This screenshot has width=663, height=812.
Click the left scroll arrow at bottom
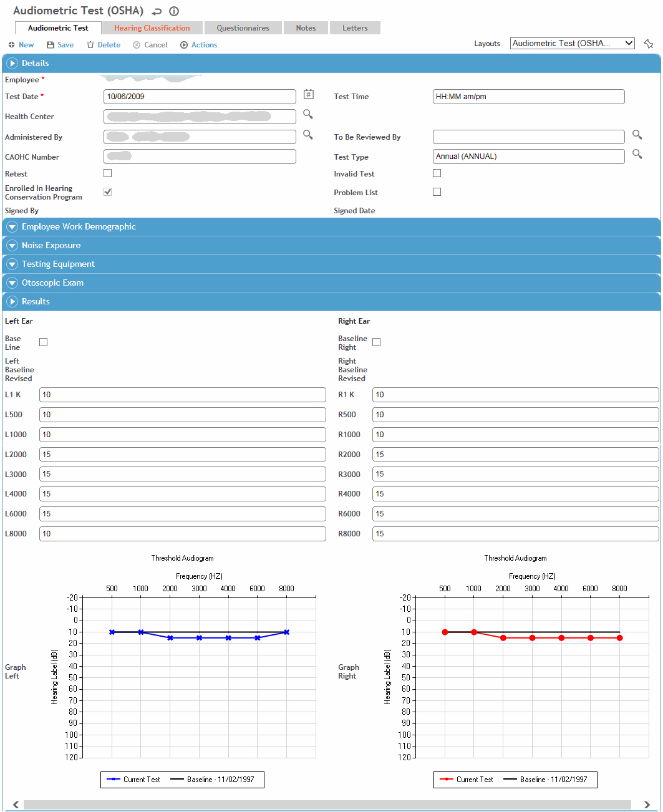coord(16,805)
